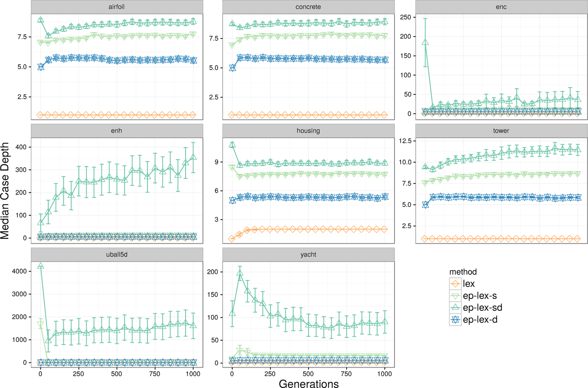Click the first ep-lex-d star marker in tower panel
Screen dimensions: 588x388
[425, 205]
